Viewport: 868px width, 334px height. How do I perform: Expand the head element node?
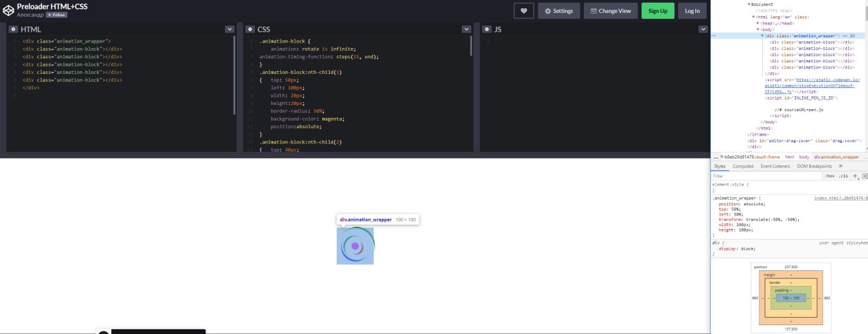tap(757, 23)
